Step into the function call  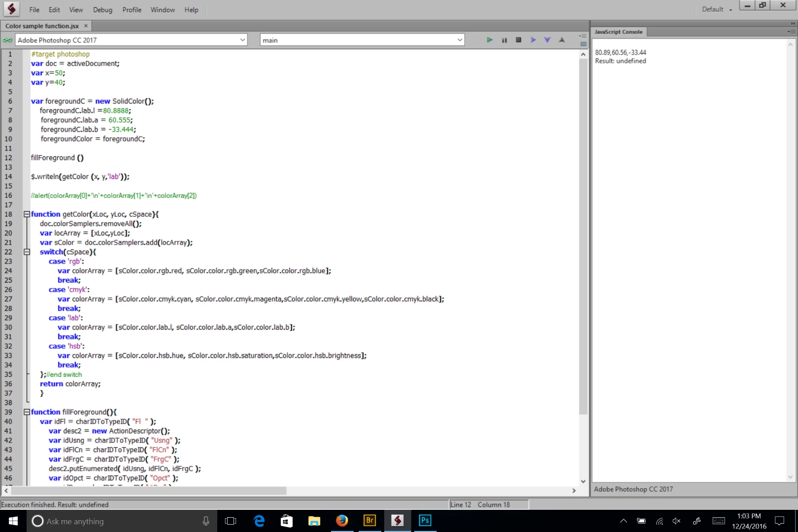pos(547,40)
